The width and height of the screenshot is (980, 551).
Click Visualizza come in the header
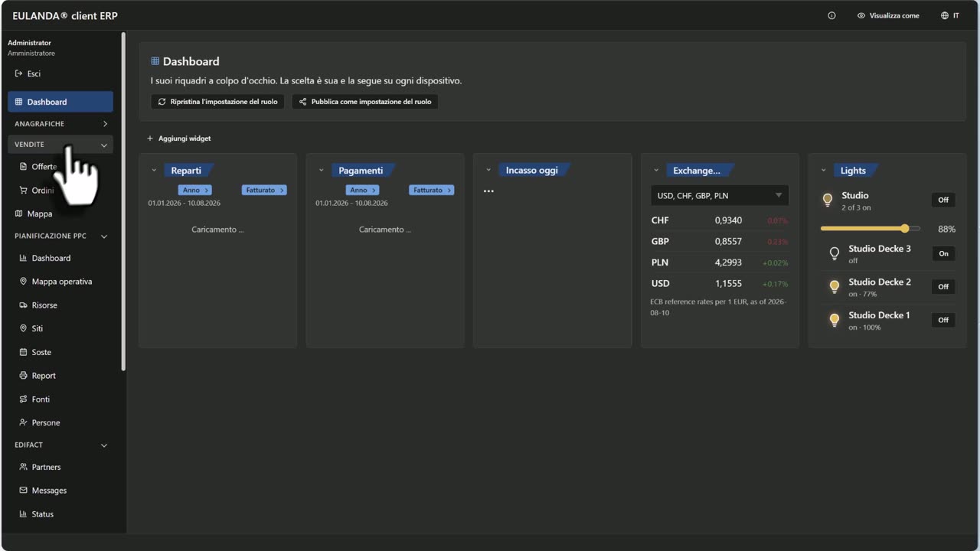tap(888, 15)
